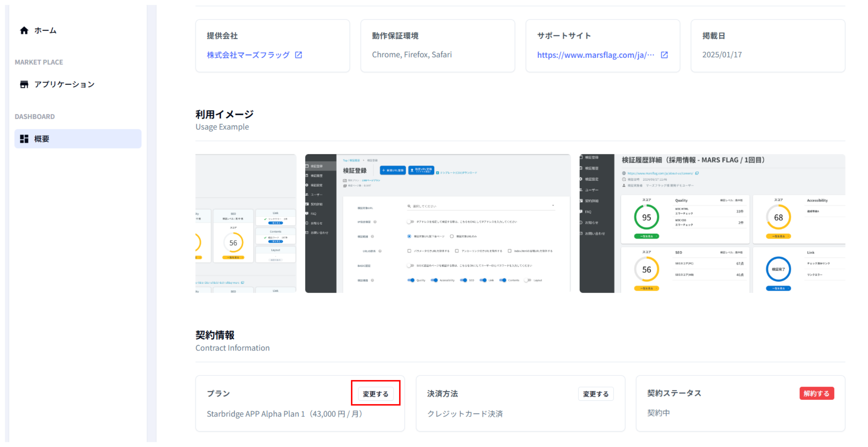Click external-link icon beside the marsflag support URL
Viewport: 868px width, 447px height.
click(664, 55)
